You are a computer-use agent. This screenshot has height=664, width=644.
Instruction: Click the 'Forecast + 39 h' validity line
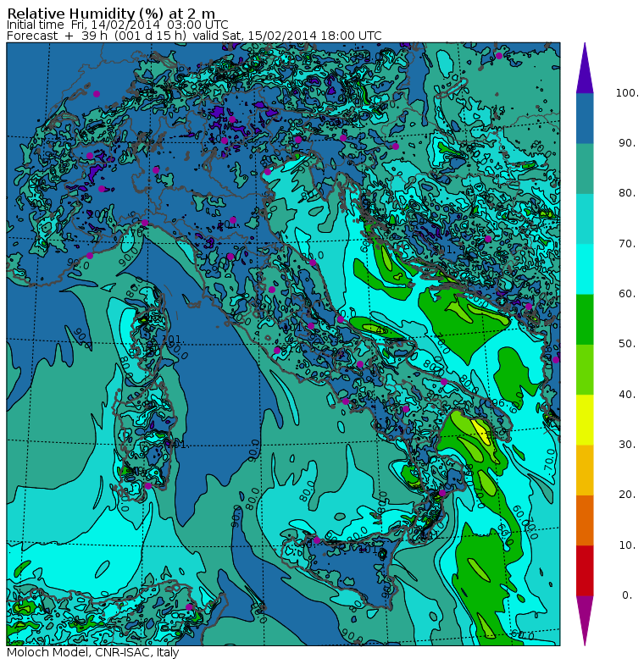[194, 36]
